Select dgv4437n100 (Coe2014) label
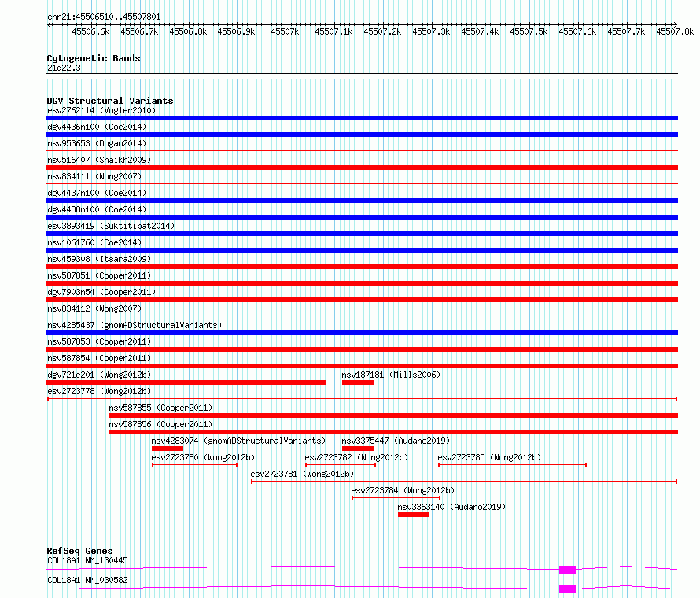The height and width of the screenshot is (598, 700). [x=97, y=193]
